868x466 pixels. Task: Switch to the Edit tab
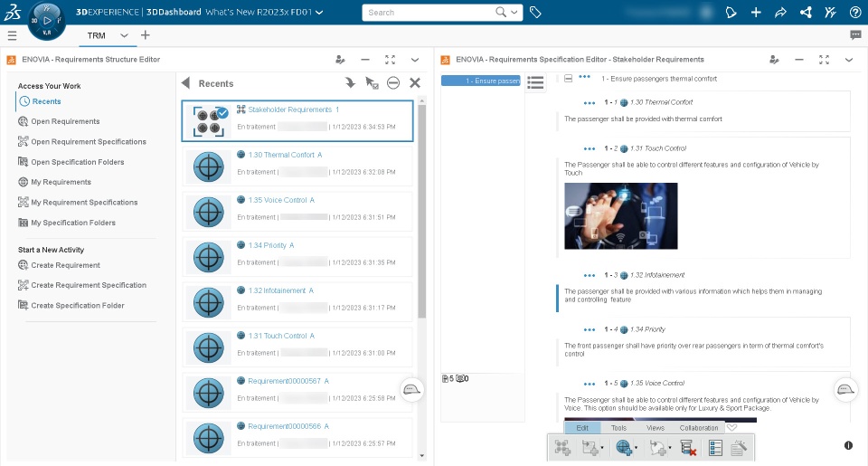coord(582,428)
